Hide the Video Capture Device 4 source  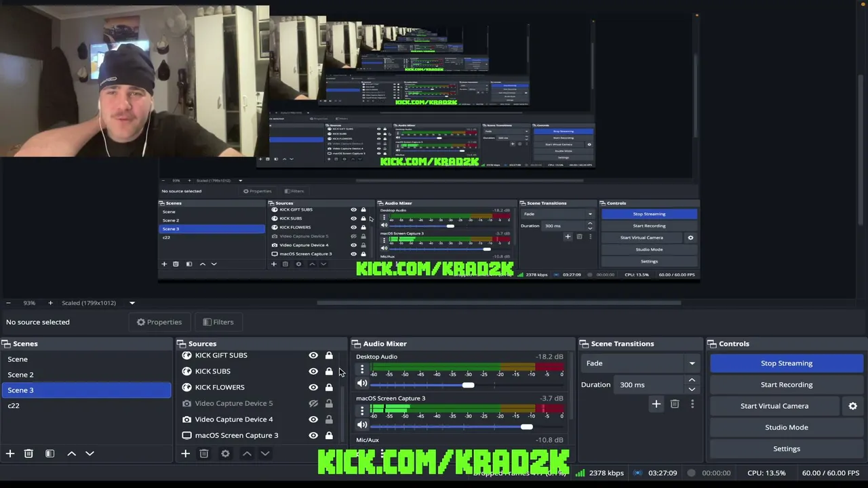pos(313,420)
